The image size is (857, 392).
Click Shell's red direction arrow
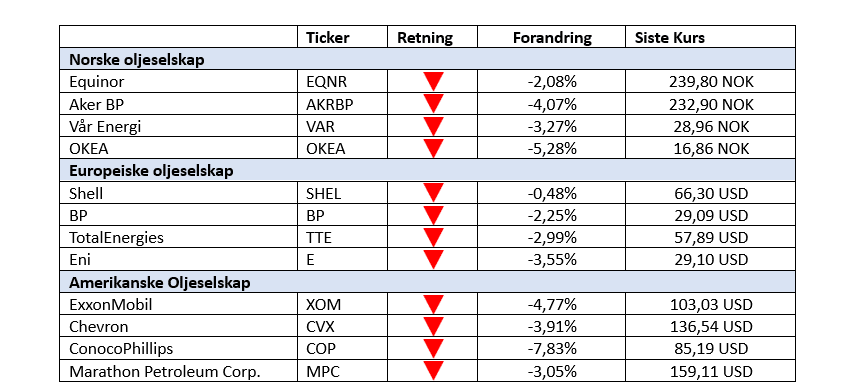coord(433,193)
